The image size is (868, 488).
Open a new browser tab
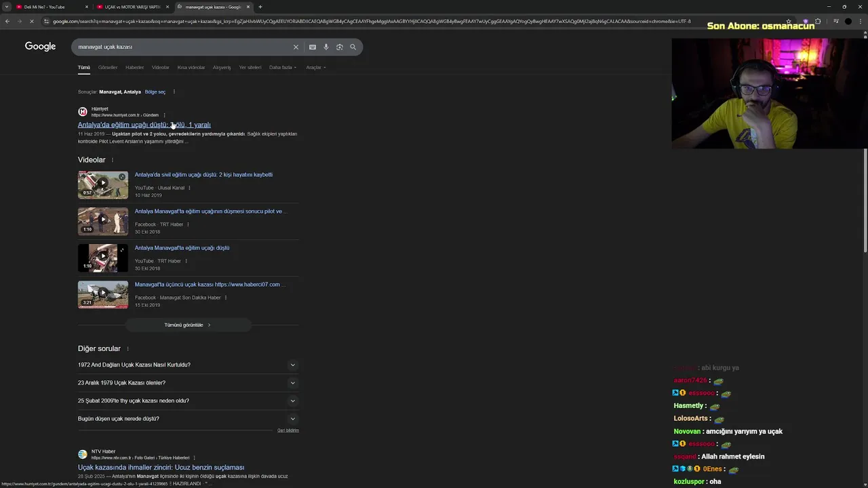(x=260, y=7)
